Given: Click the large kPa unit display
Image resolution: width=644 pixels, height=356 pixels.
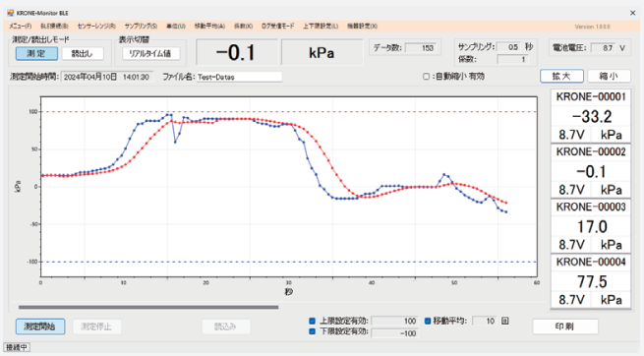Looking at the screenshot, I should (x=322, y=52).
